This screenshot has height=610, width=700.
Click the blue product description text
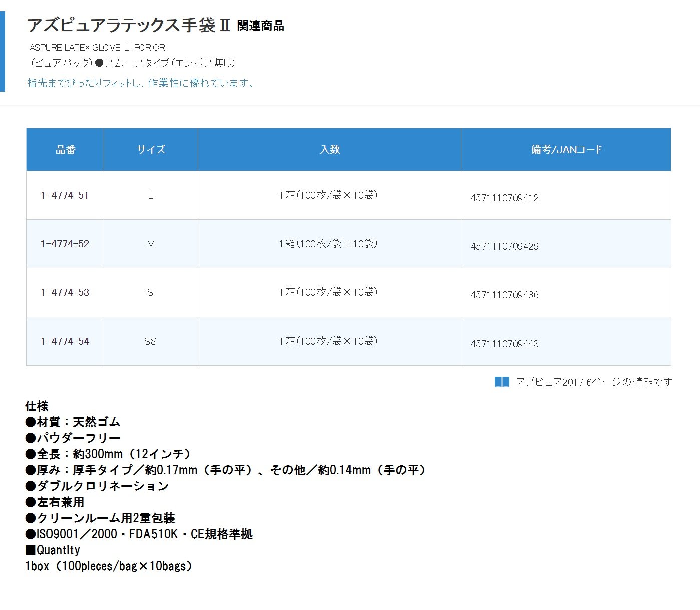tap(140, 83)
